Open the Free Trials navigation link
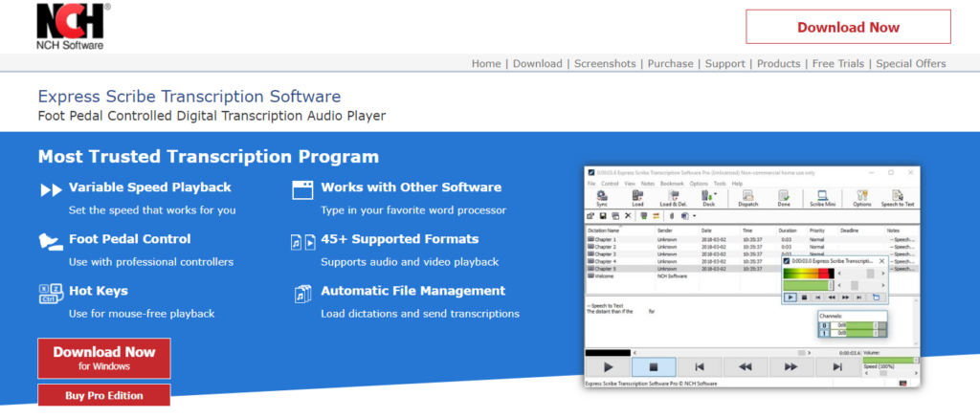The image size is (980, 418). tap(837, 64)
